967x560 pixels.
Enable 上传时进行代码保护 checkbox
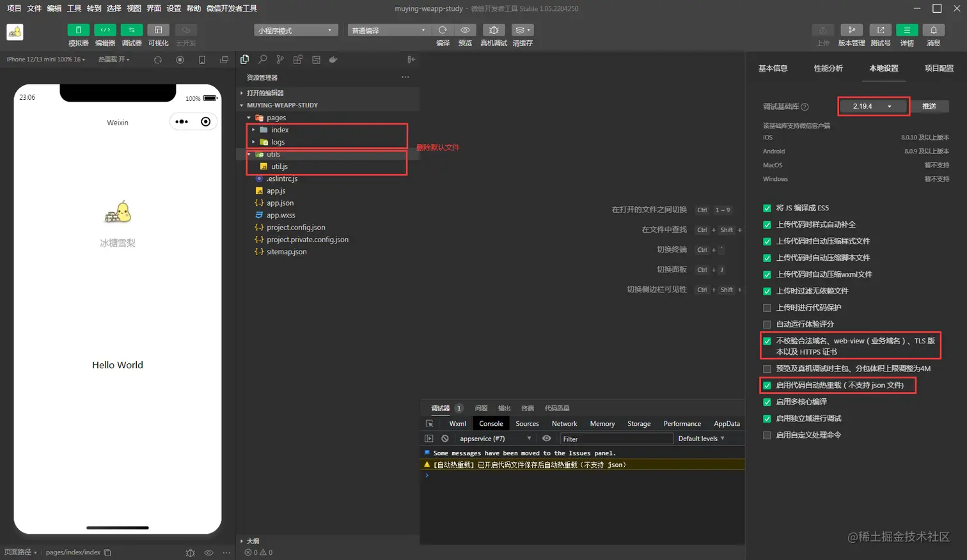coord(767,308)
